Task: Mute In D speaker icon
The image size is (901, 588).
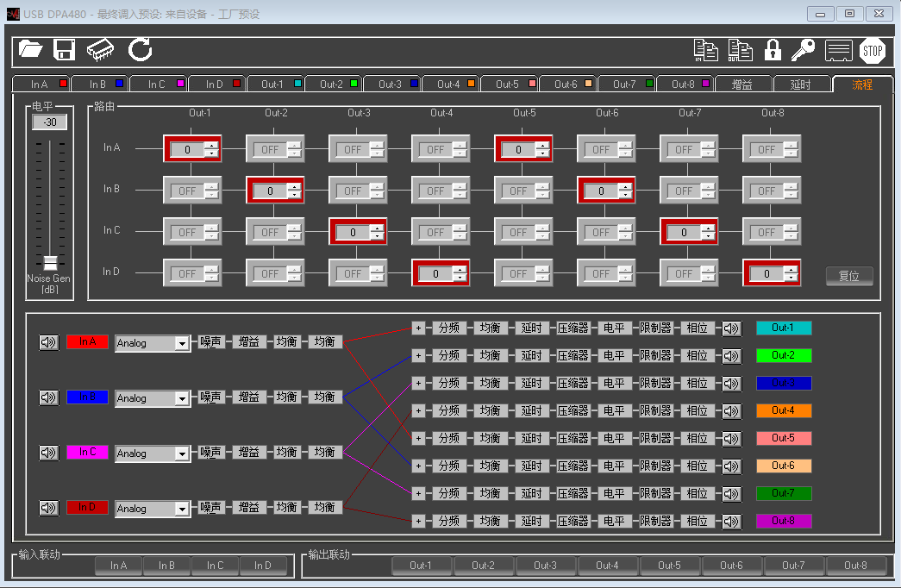Action: click(x=49, y=508)
